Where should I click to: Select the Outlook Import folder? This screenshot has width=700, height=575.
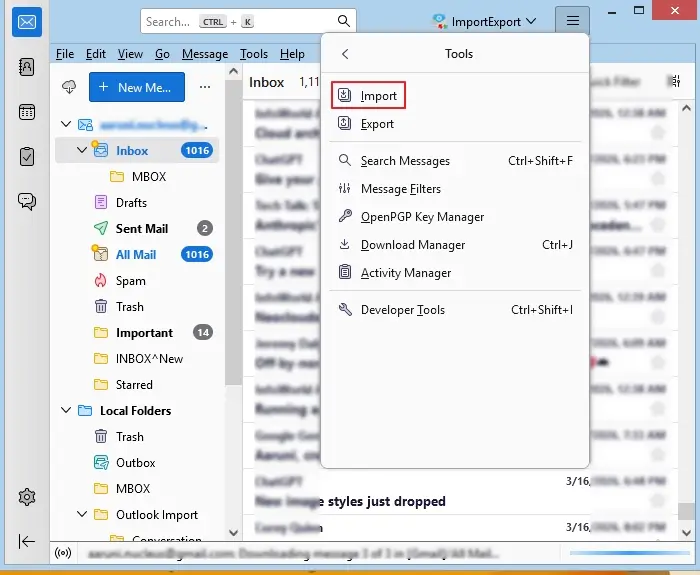point(137,514)
